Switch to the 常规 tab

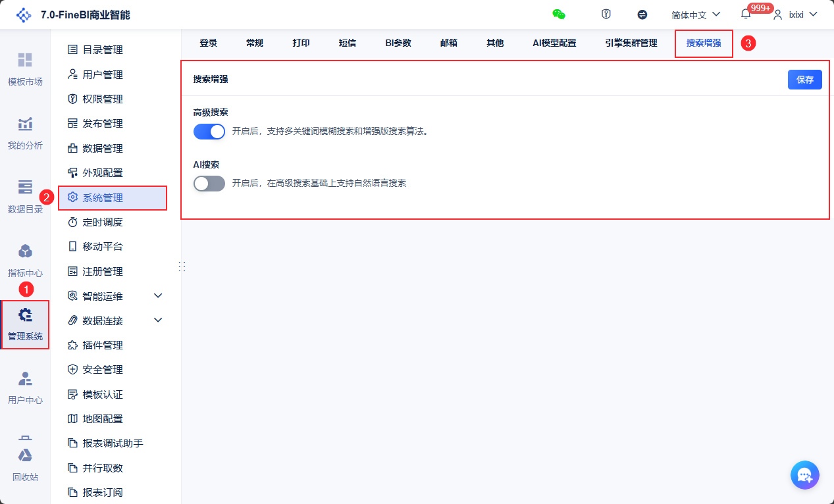[255, 43]
